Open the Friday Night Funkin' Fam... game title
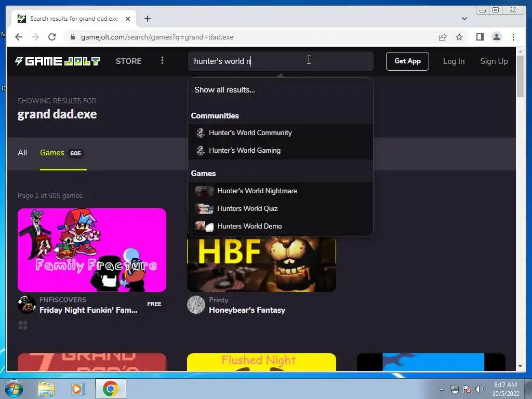The image size is (532, 399). (x=88, y=310)
